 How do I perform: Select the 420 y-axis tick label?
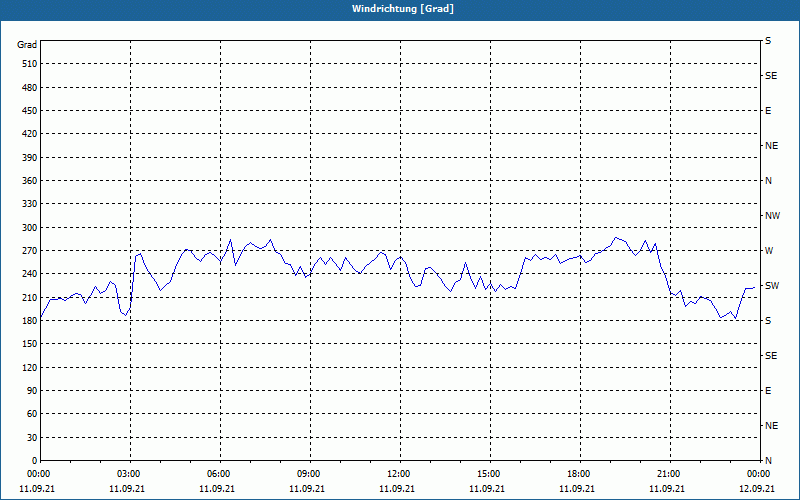click(30, 134)
